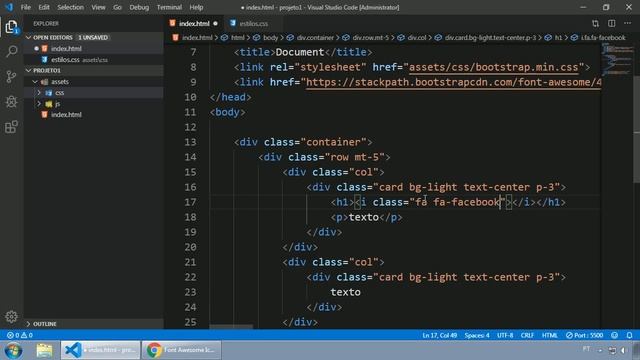Click the div.container breadcrumb segment

(315, 38)
